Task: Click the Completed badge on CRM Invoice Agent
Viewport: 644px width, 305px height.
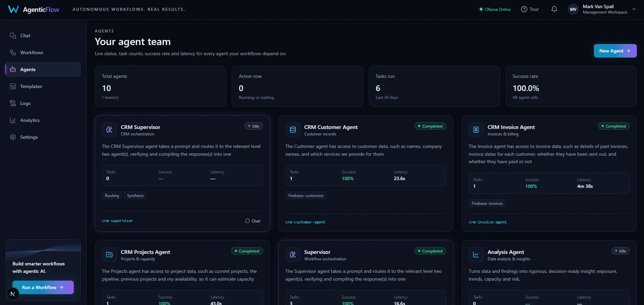Action: coord(613,126)
